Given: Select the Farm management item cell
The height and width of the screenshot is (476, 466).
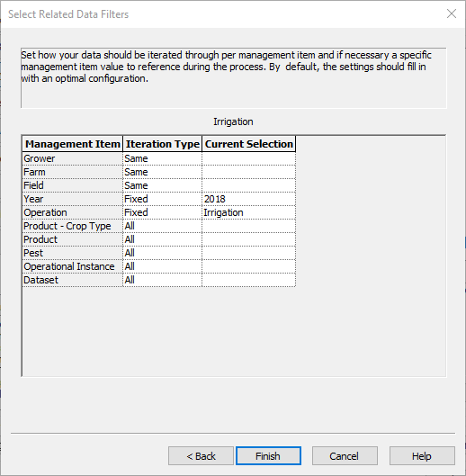Looking at the screenshot, I should tap(73, 172).
